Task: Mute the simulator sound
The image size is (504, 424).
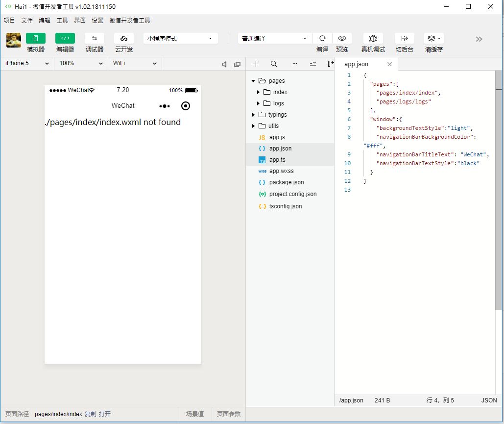Action: coord(224,64)
